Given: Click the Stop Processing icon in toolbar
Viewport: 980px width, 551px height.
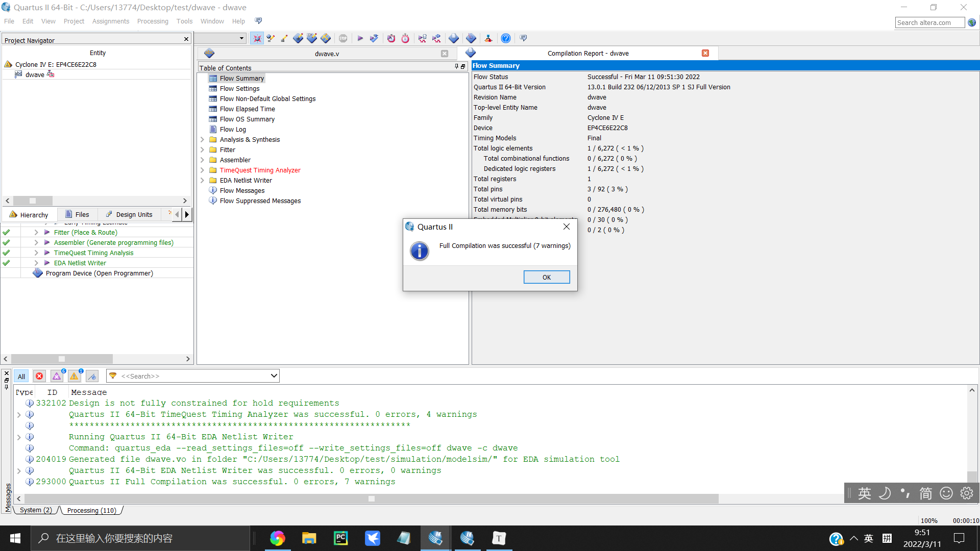Looking at the screenshot, I should [x=343, y=38].
